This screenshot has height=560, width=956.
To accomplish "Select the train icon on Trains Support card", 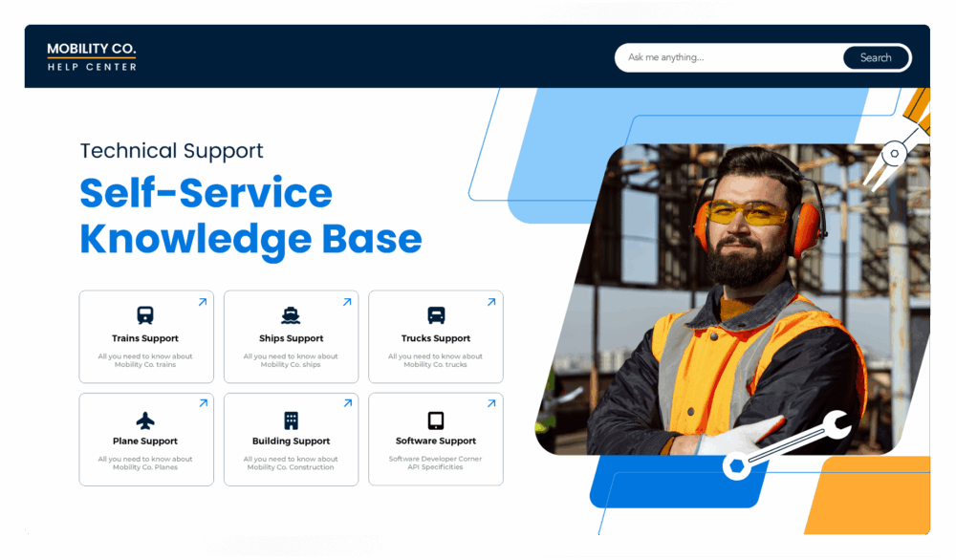I will point(145,313).
